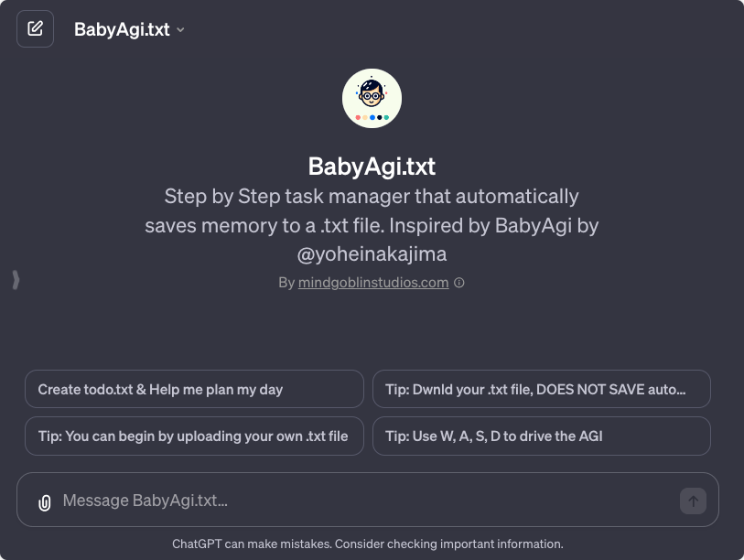This screenshot has width=744, height=560.
Task: Attach a file using the paperclip icon
Action: 44,501
